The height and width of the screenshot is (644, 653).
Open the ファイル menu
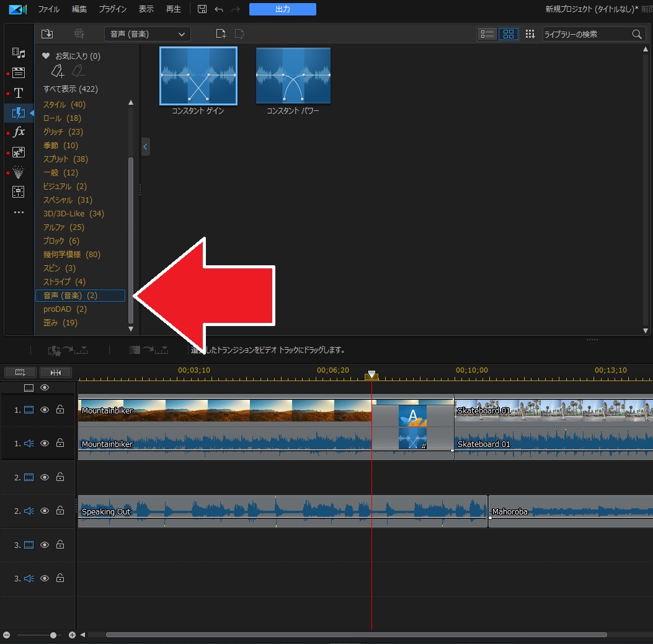coord(48,9)
